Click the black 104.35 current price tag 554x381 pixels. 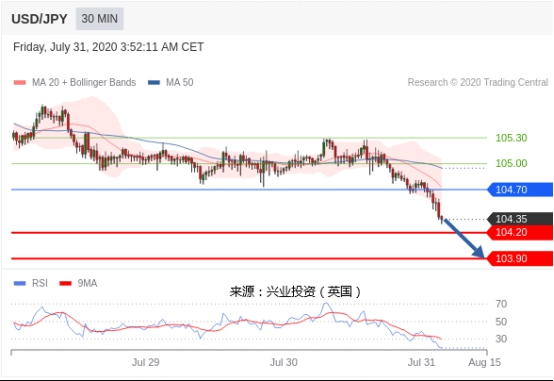(x=520, y=219)
